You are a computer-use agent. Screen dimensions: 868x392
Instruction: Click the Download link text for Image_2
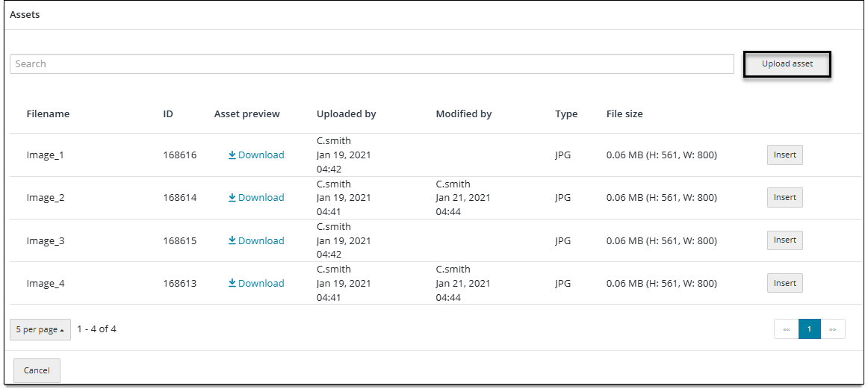(x=261, y=198)
